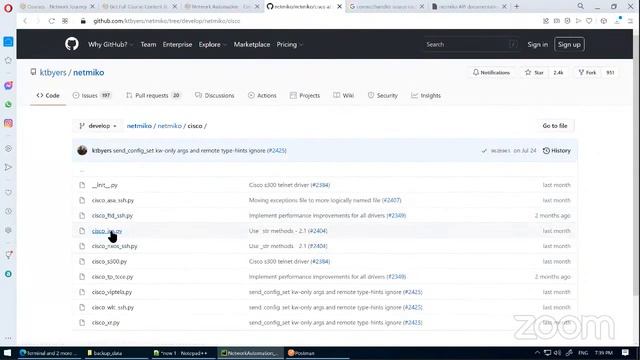Viewport: 640px width, 360px height.
Task: Open cisco_s300.py file
Action: coord(109,262)
